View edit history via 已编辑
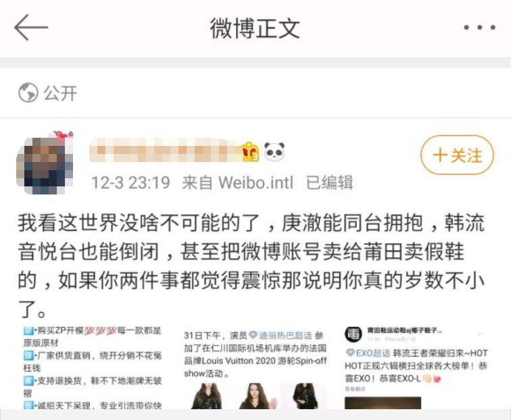 coord(329,182)
